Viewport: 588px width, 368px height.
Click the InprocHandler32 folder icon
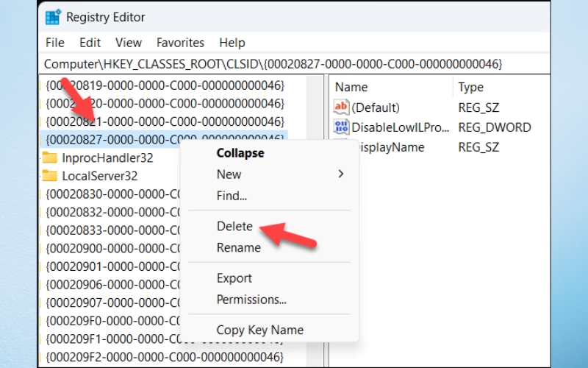point(49,158)
